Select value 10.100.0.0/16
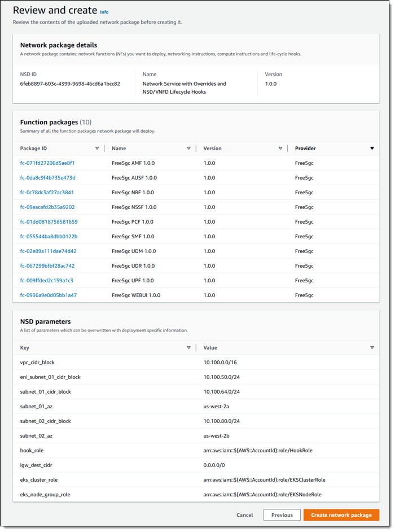The width and height of the screenshot is (395, 532). 220,363
